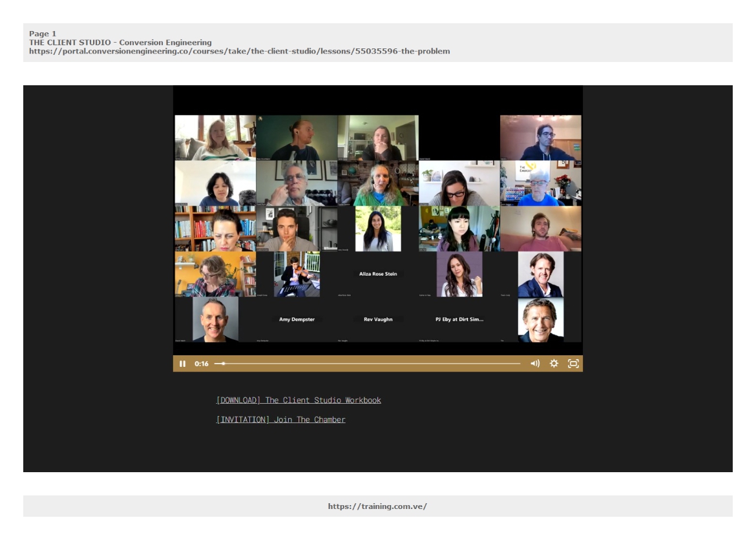The width and height of the screenshot is (756, 540).
Task: Pause the video playback
Action: [x=182, y=364]
